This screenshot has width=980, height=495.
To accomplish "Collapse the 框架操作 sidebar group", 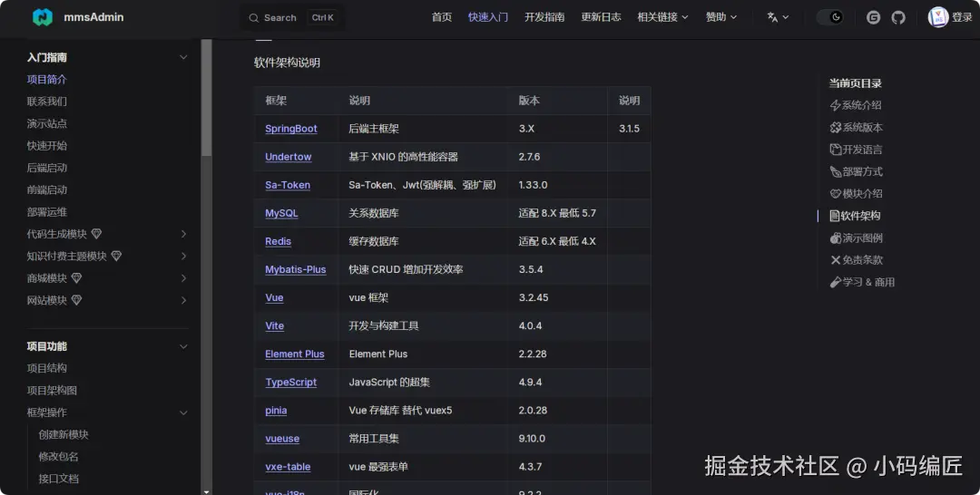I will pyautogui.click(x=183, y=412).
